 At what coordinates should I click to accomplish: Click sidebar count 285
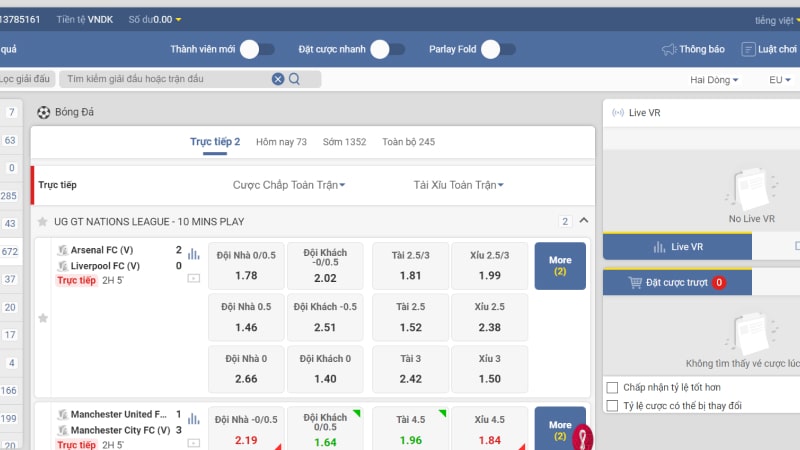click(x=8, y=196)
